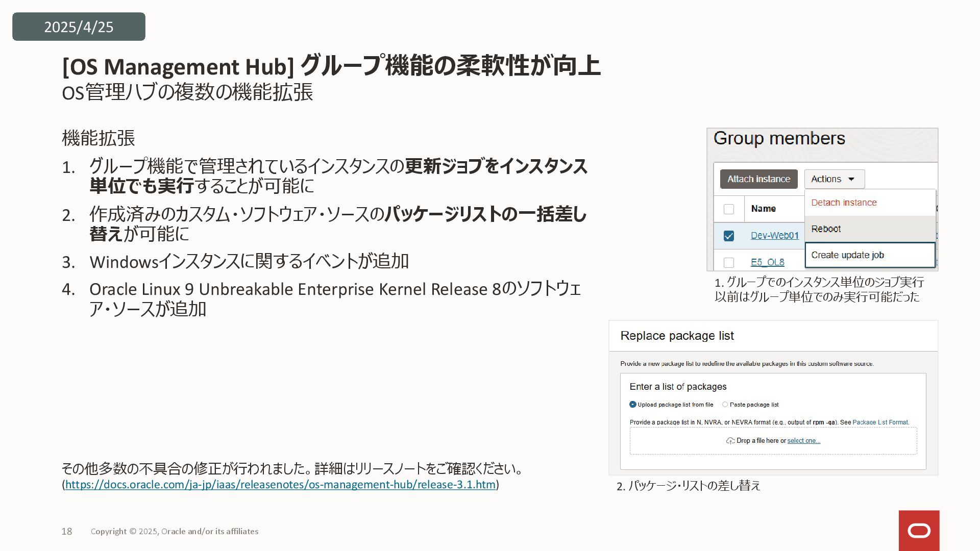This screenshot has width=980, height=551.
Task: Click the 2025/4/25 date badge
Action: coord(79,27)
